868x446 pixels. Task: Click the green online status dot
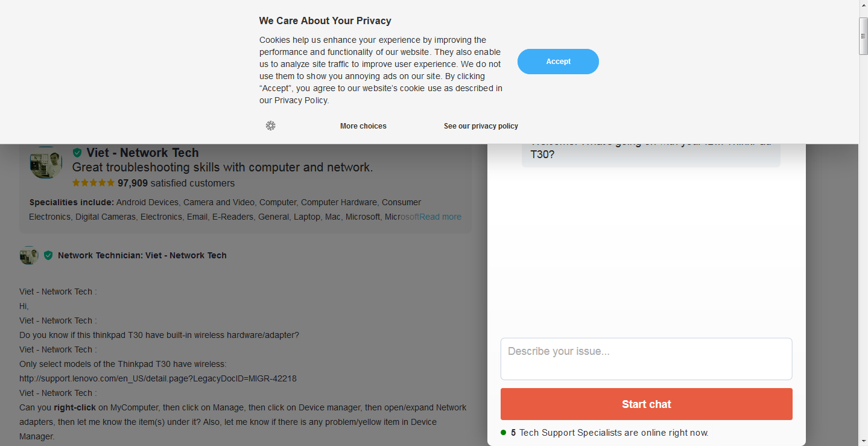click(504, 433)
